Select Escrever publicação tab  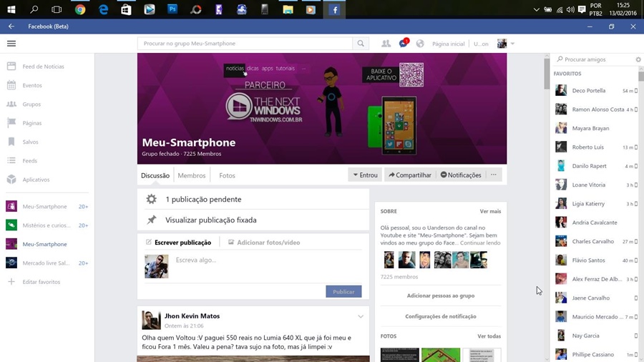(x=179, y=243)
